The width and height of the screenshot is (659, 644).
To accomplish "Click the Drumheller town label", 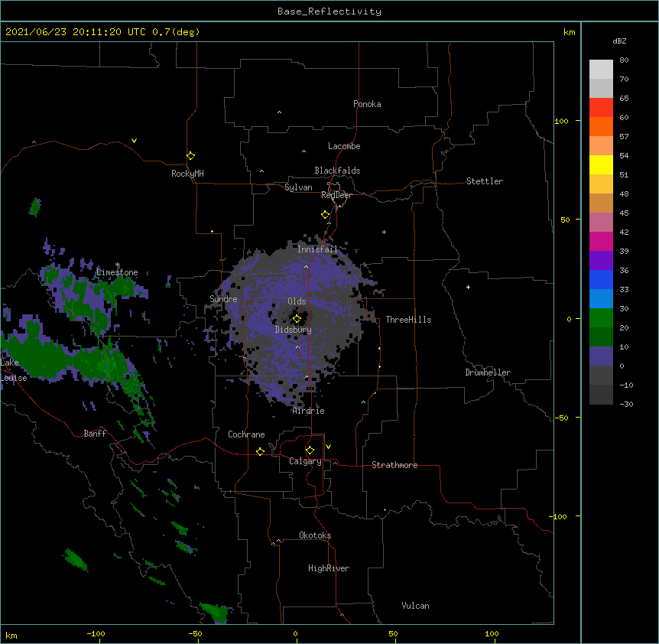I will coord(488,372).
